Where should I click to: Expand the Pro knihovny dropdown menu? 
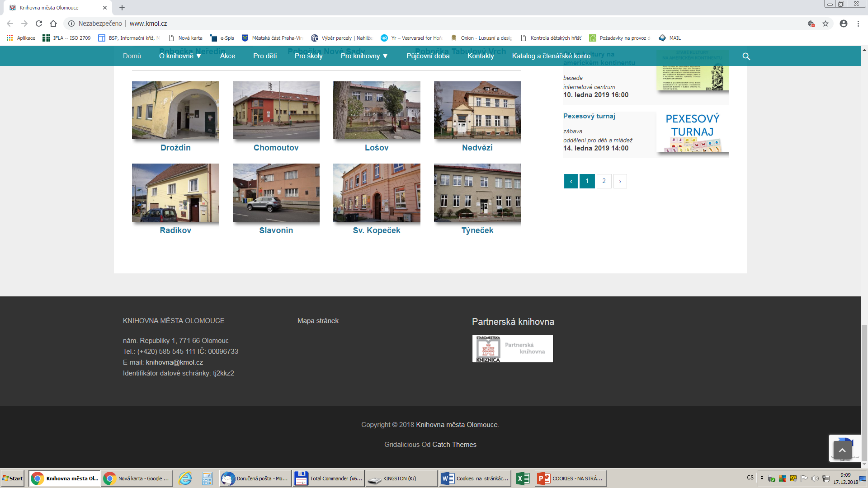[364, 56]
